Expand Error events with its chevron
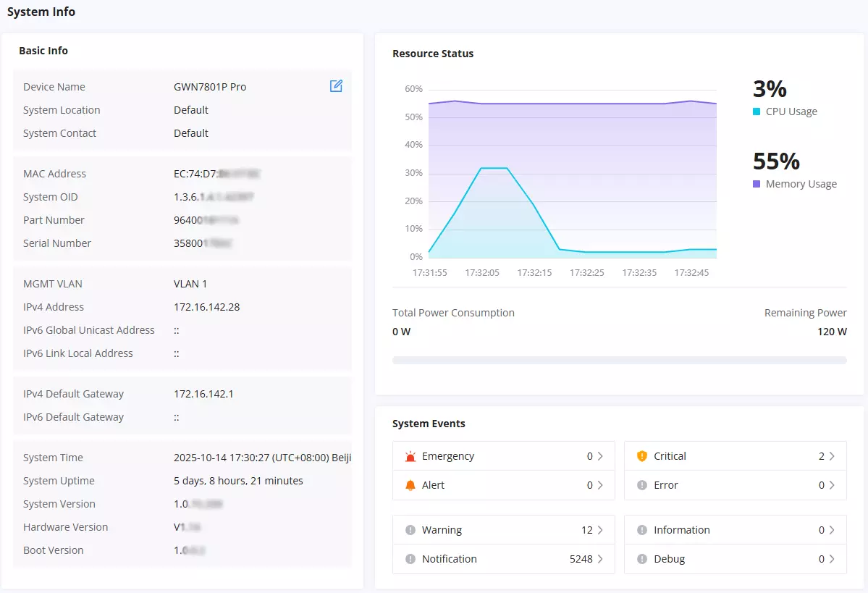 [x=832, y=485]
